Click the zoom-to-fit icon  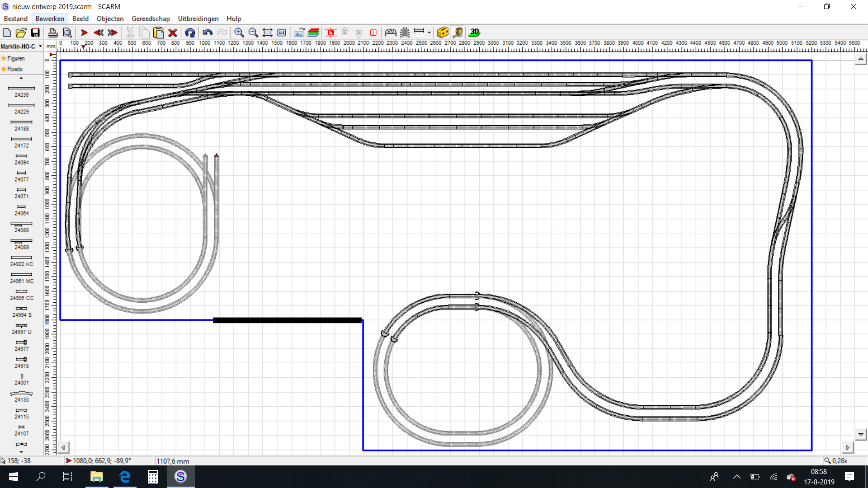tap(268, 33)
